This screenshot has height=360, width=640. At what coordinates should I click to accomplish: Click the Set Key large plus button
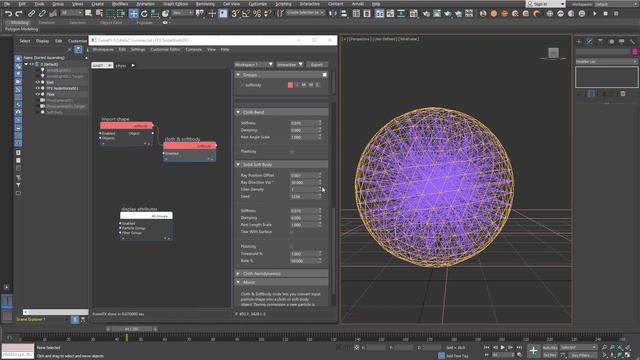[533, 350]
